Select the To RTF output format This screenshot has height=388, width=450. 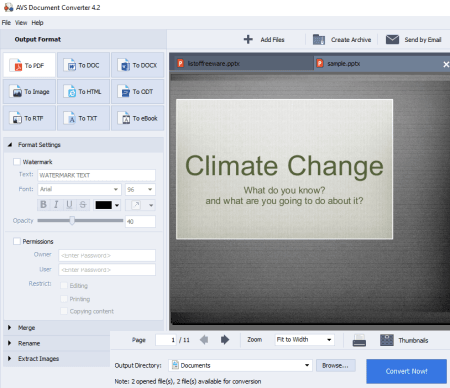tap(29, 118)
